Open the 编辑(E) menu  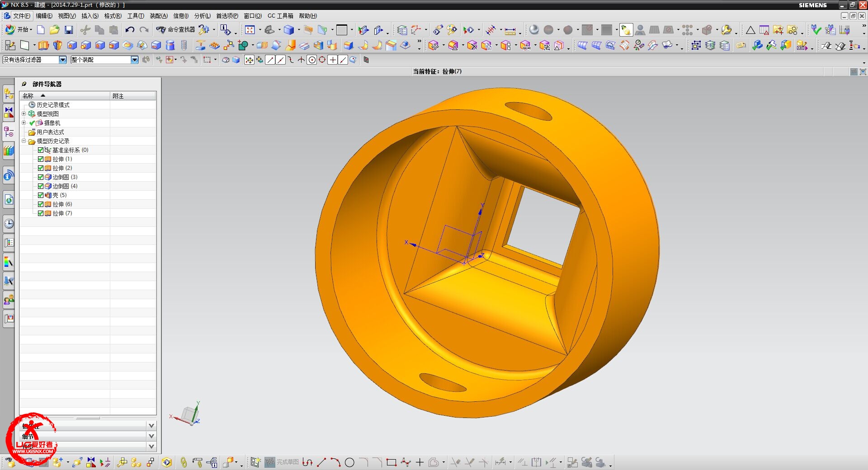point(44,16)
